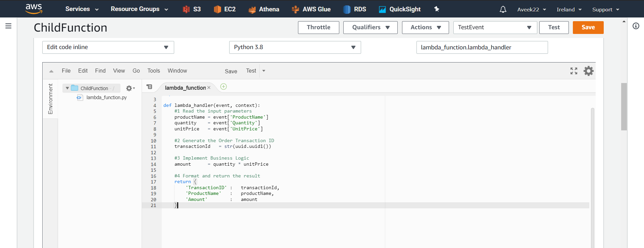Open the editor settings gear icon
The height and width of the screenshot is (248, 644).
point(588,71)
